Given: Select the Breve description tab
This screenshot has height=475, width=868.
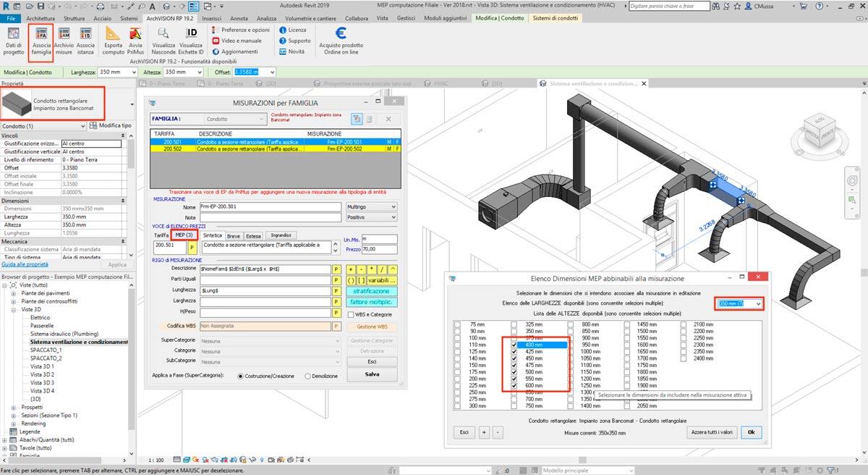Looking at the screenshot, I should pos(234,236).
